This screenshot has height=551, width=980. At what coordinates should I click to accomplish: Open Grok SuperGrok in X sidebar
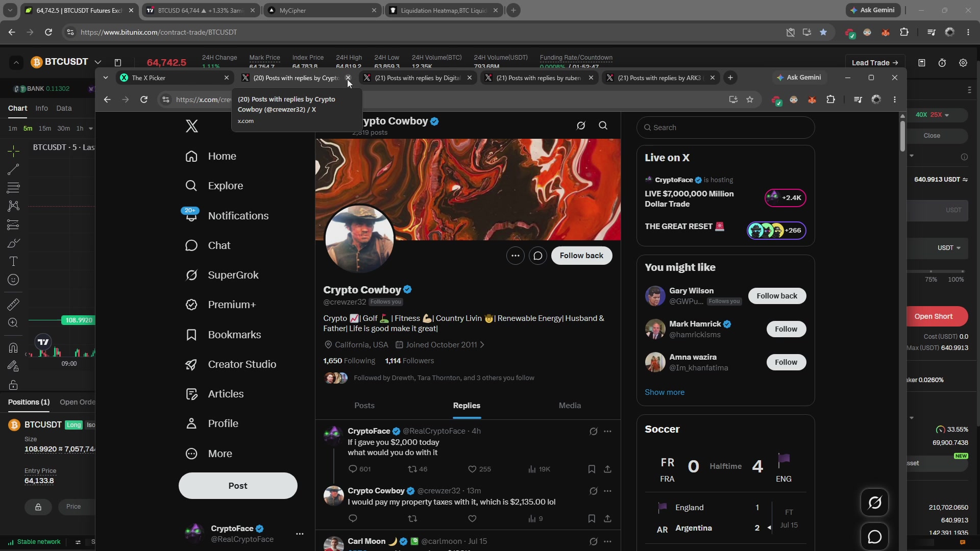pyautogui.click(x=222, y=275)
